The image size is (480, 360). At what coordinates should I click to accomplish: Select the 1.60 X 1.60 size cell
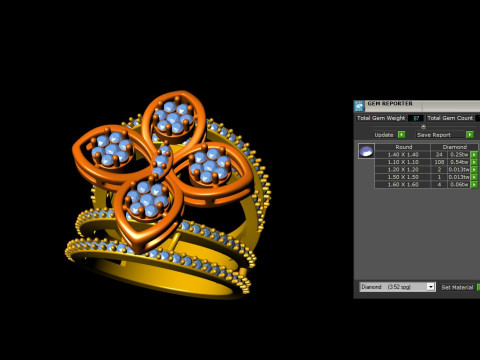click(x=403, y=185)
